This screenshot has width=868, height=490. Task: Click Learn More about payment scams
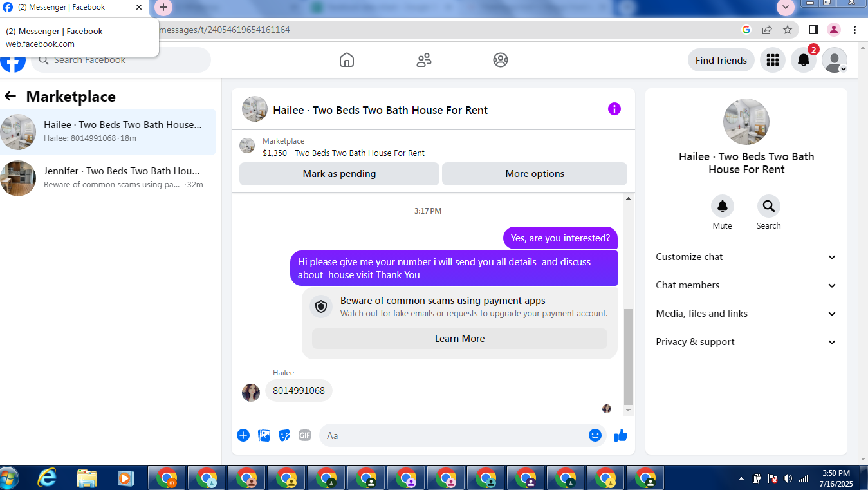click(x=459, y=339)
